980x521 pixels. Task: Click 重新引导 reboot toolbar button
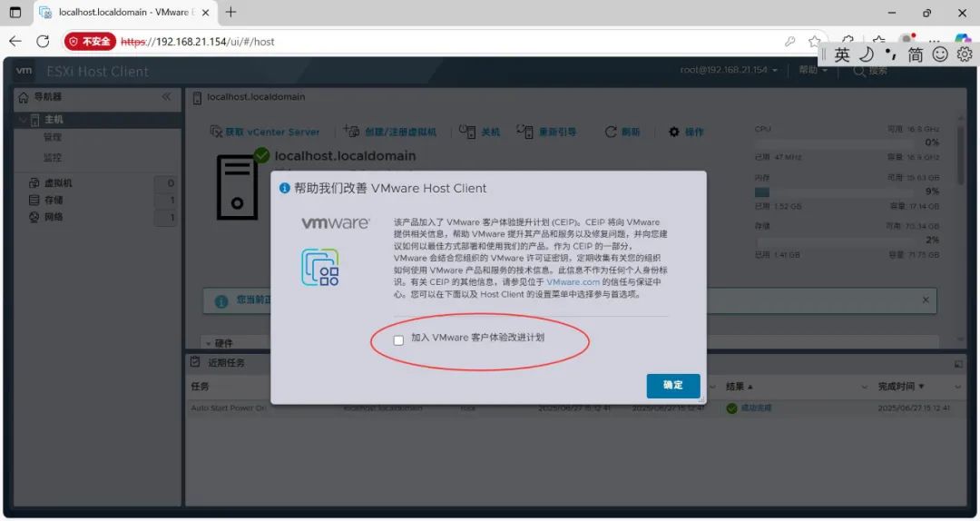coord(547,132)
